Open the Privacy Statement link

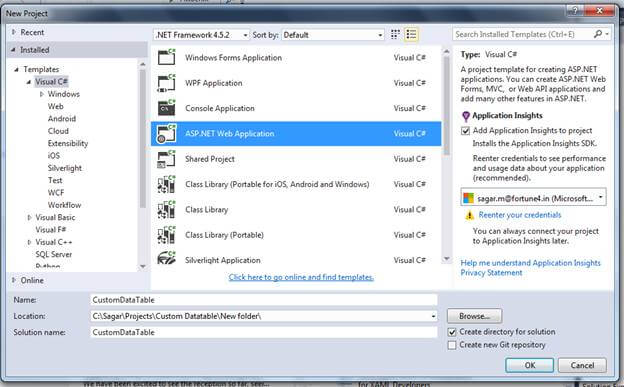pos(491,273)
